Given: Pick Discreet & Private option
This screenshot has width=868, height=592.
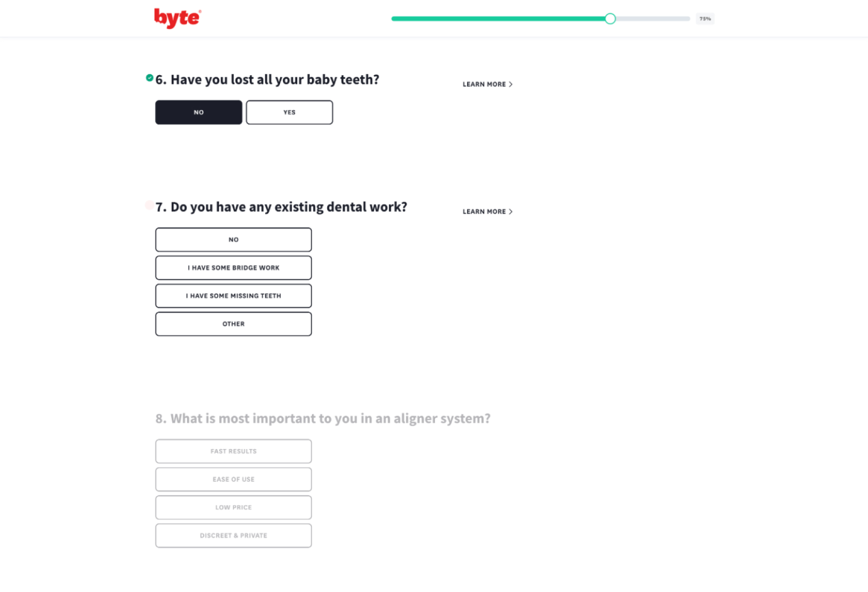Looking at the screenshot, I should tap(234, 536).
